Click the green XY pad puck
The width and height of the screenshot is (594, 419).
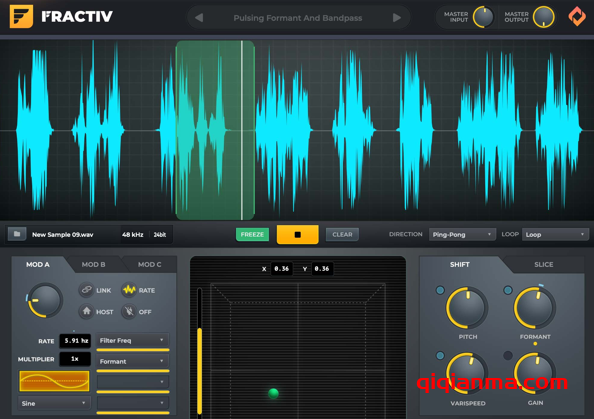[x=273, y=393]
